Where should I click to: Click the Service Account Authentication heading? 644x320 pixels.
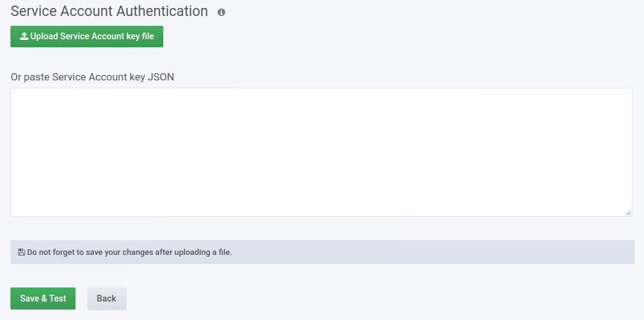pyautogui.click(x=109, y=11)
